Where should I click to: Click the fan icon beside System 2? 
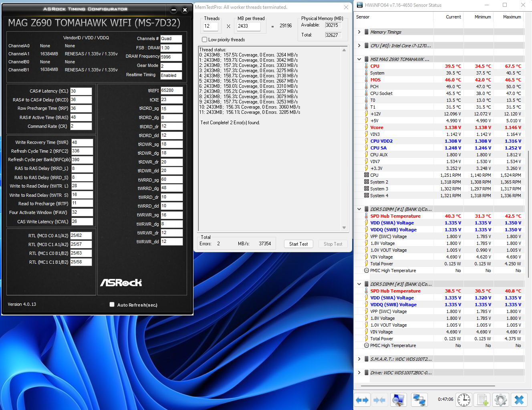366,182
